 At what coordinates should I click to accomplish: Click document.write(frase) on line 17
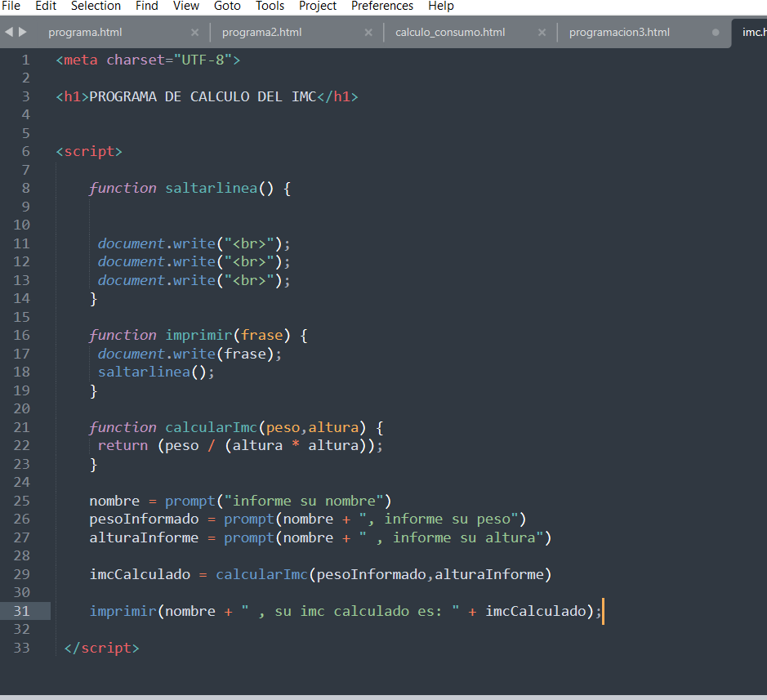pyautogui.click(x=190, y=354)
